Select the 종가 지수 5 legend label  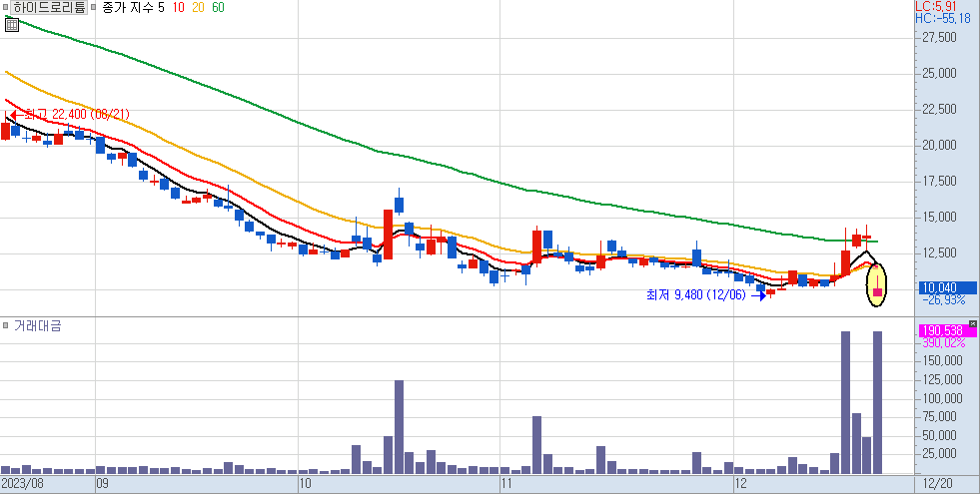coord(133,8)
